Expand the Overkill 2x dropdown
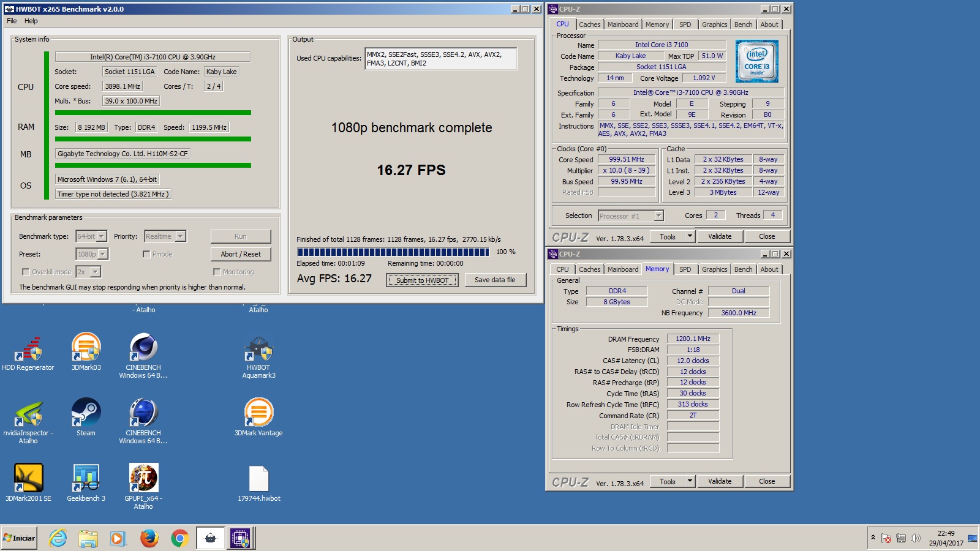Screen dimensions: 980x551 pos(96,272)
